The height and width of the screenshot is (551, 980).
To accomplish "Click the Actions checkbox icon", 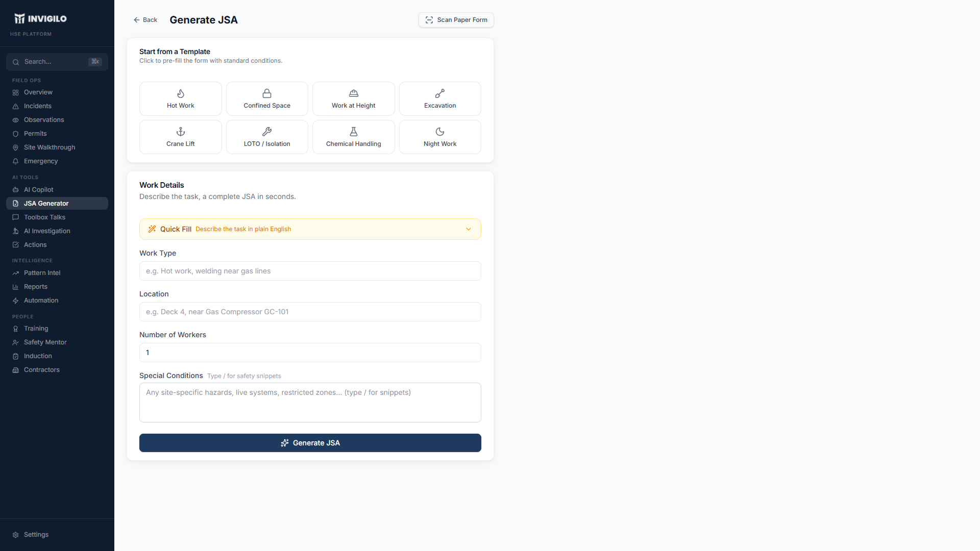I will (16, 245).
